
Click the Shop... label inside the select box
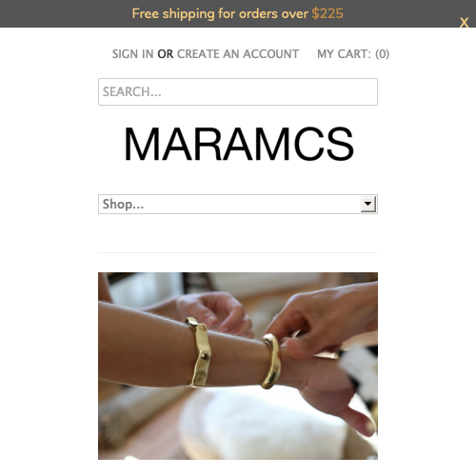[x=123, y=204]
